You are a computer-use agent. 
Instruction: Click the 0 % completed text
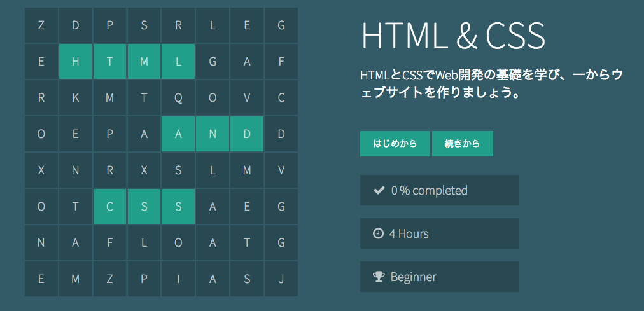pos(429,190)
